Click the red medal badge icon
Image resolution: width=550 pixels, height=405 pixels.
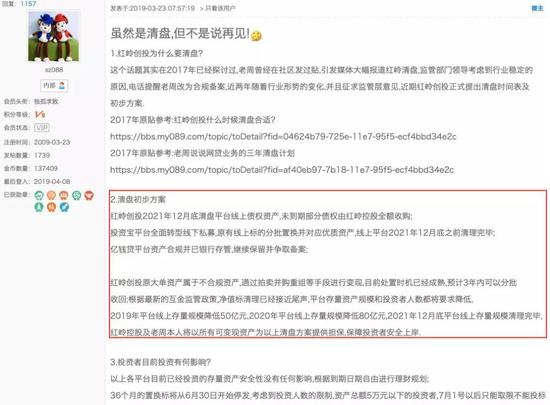point(89,195)
